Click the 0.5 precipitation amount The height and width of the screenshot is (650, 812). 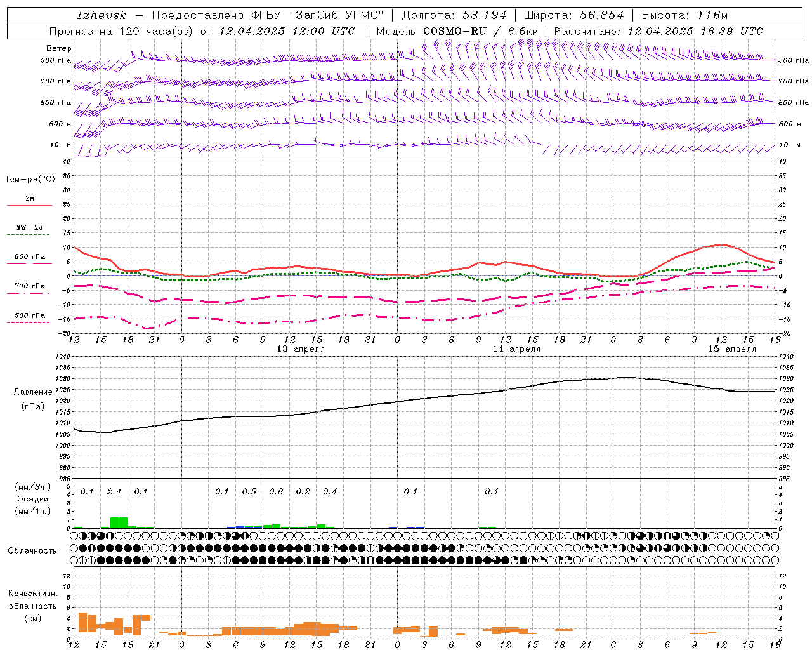pos(249,492)
